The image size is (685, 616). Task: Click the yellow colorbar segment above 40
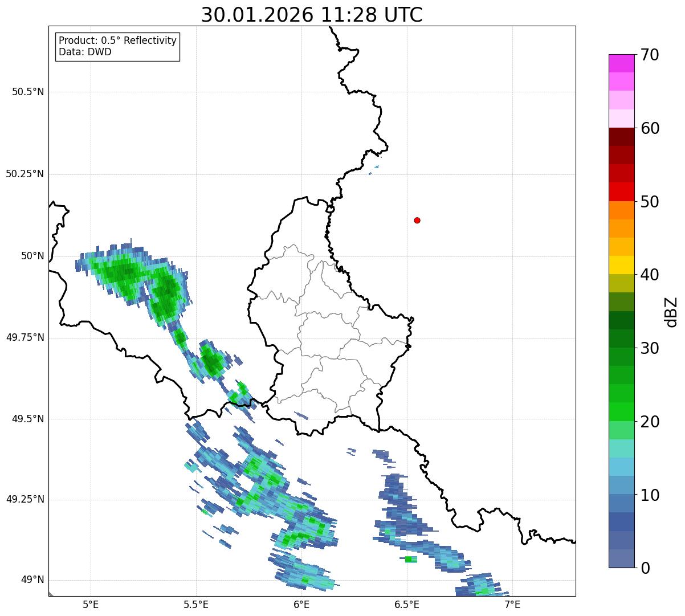click(622, 265)
